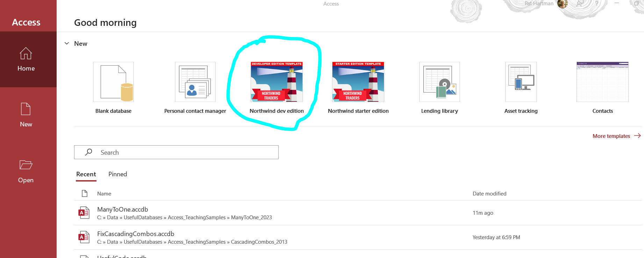Image resolution: width=644 pixels, height=258 pixels.
Task: Click the feedback person icon in the title bar
Action: point(580,3)
